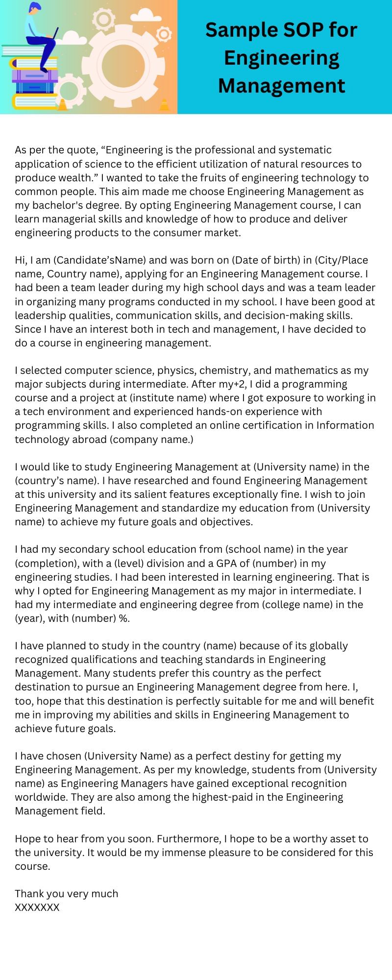Click the tiny orange gear right of the large gear
This screenshot has height=980, width=392.
tap(164, 34)
